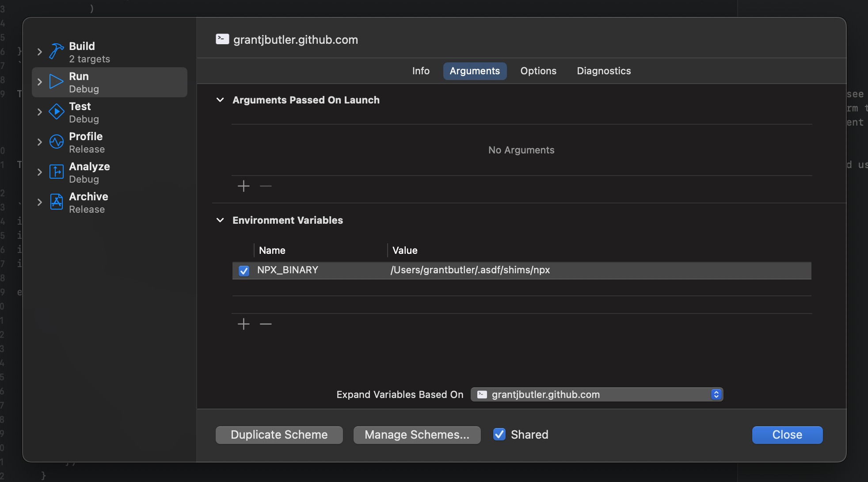Add a new environment variable with plus
The width and height of the screenshot is (868, 482).
pyautogui.click(x=244, y=324)
